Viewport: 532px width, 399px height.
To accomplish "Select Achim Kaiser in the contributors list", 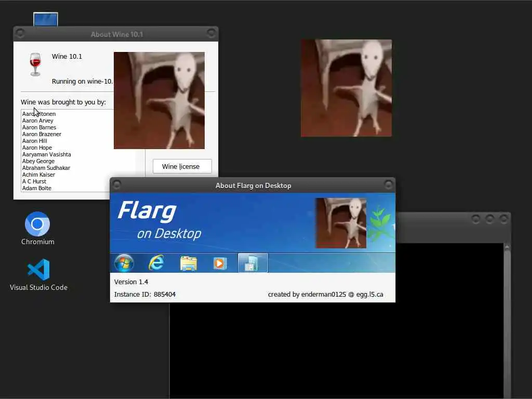I will (x=38, y=175).
